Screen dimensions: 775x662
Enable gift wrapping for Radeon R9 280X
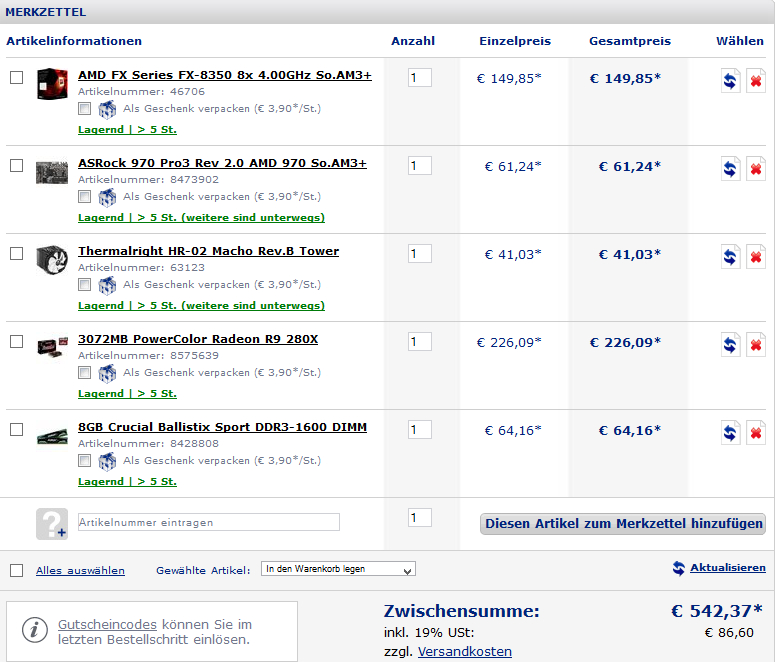(85, 372)
